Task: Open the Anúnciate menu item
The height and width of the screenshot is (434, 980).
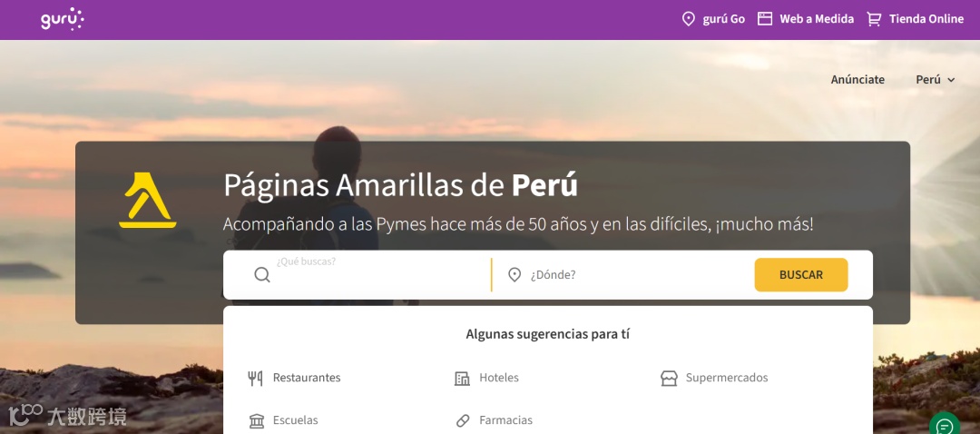Action: tap(857, 79)
